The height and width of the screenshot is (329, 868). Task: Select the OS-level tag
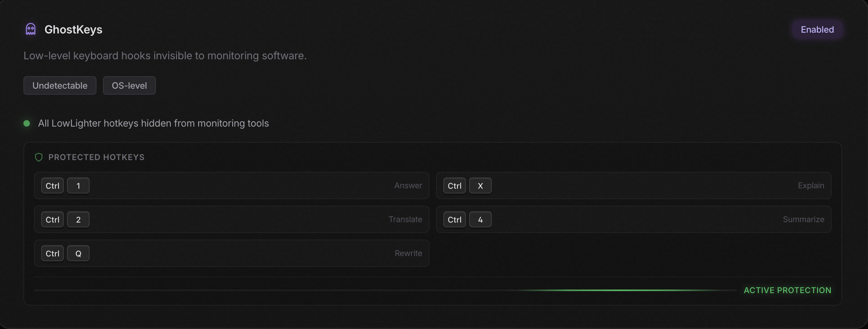click(129, 85)
